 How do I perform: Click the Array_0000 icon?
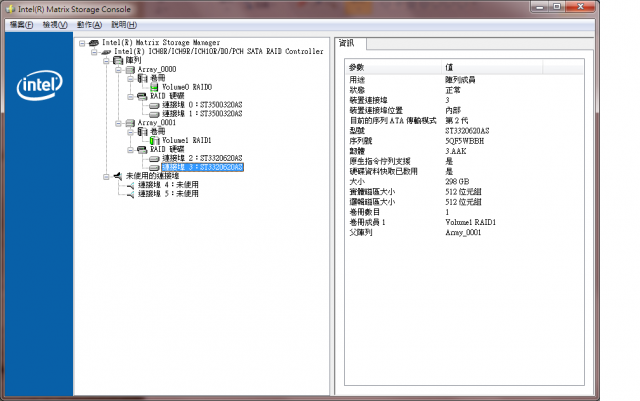130,70
